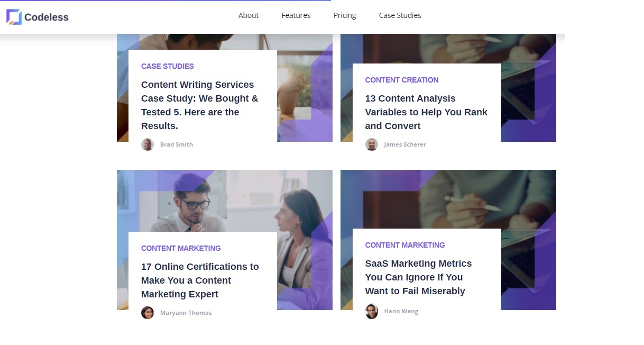Image resolution: width=644 pixels, height=345 pixels.
Task: Click the Codeless logo icon
Action: click(14, 17)
